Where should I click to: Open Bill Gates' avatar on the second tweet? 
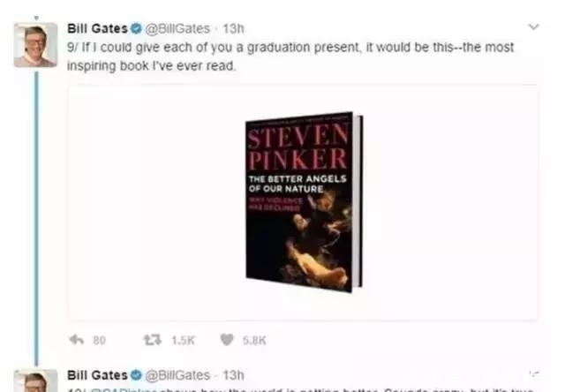pyautogui.click(x=35, y=381)
